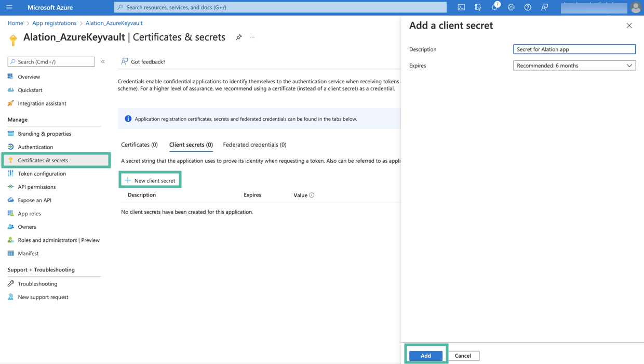Click the Manifest icon in sidebar
The width and height of the screenshot is (644, 364).
point(10,253)
